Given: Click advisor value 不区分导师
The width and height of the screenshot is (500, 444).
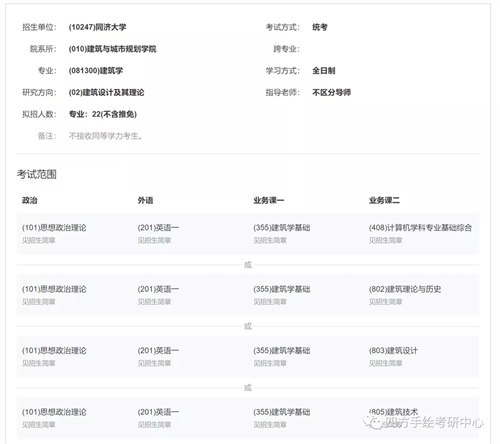Looking at the screenshot, I should pos(331,92).
